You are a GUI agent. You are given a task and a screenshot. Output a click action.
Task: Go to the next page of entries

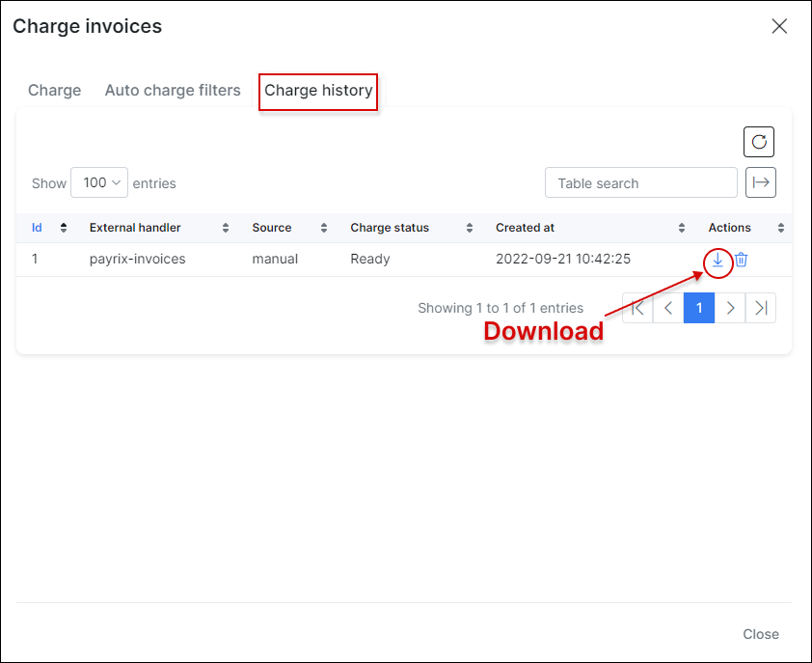(x=730, y=308)
